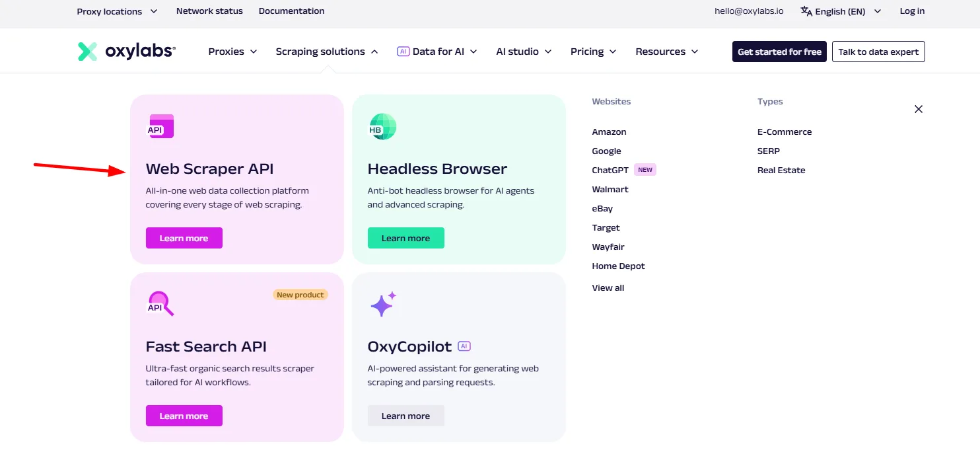Click the View all websites link
980x456 pixels.
point(608,287)
